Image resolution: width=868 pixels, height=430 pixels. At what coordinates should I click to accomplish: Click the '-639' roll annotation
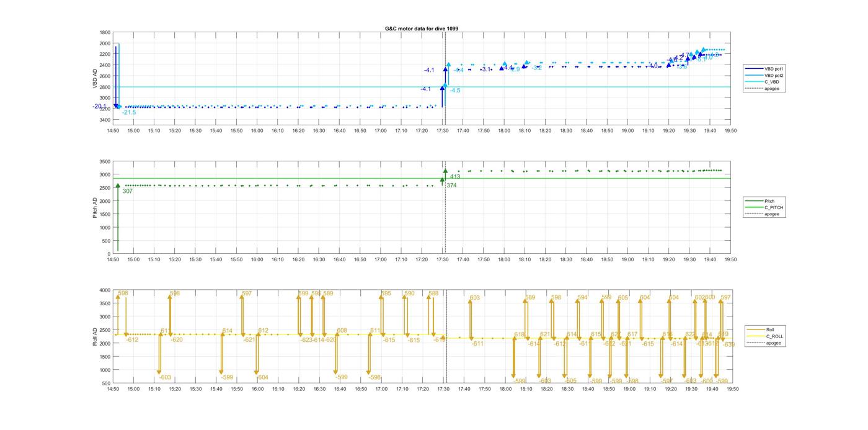729,344
